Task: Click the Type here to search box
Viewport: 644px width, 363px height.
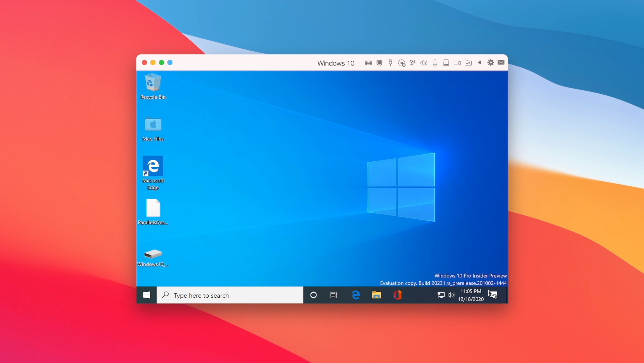Action: (x=230, y=295)
